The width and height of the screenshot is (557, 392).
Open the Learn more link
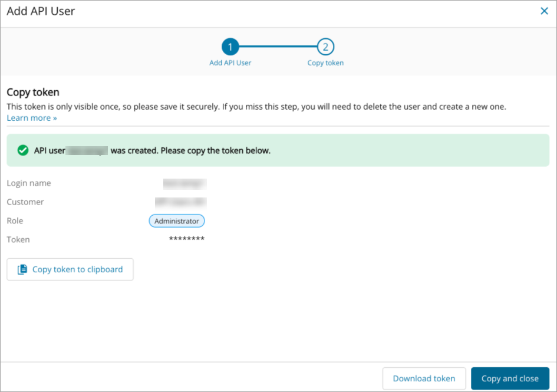pyautogui.click(x=32, y=118)
